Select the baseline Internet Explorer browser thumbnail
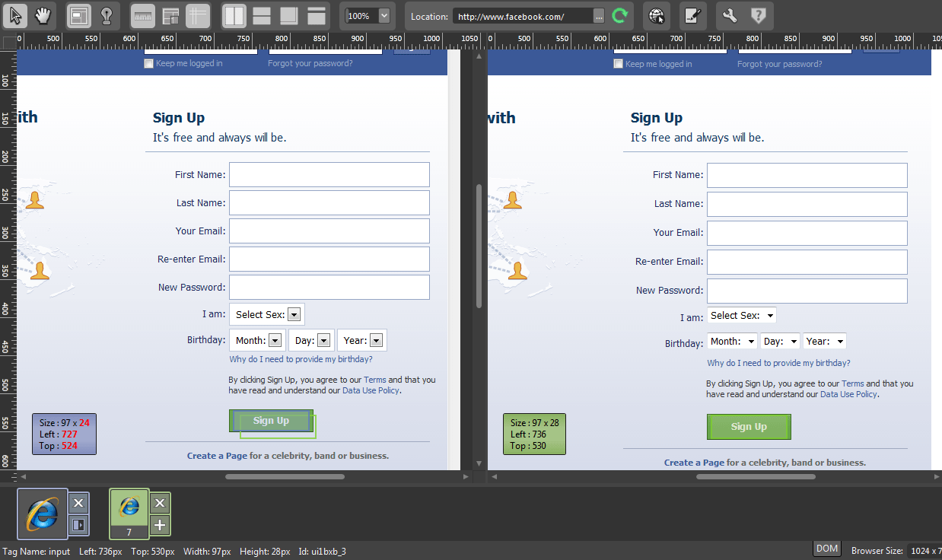This screenshot has width=942, height=560. (x=42, y=514)
